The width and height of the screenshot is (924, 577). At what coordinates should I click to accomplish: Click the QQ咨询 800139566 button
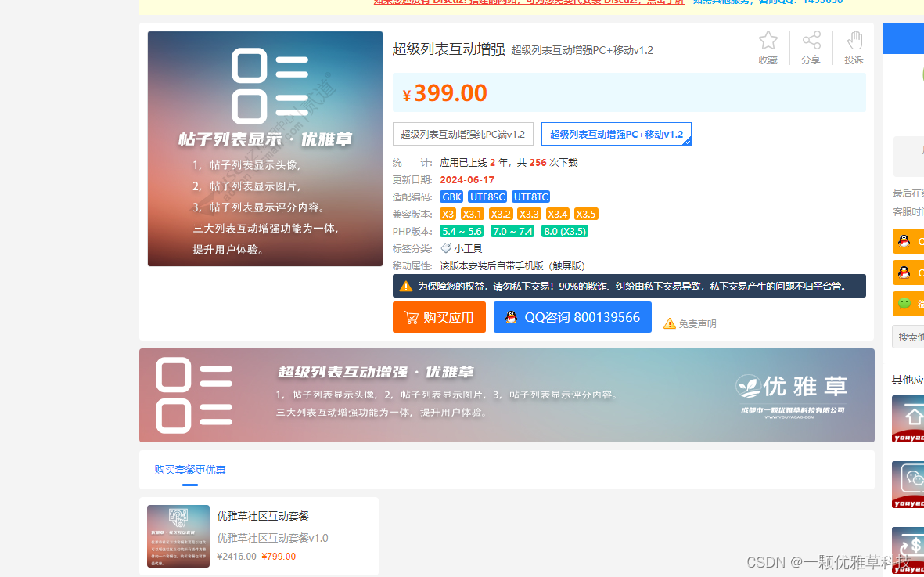coord(572,317)
